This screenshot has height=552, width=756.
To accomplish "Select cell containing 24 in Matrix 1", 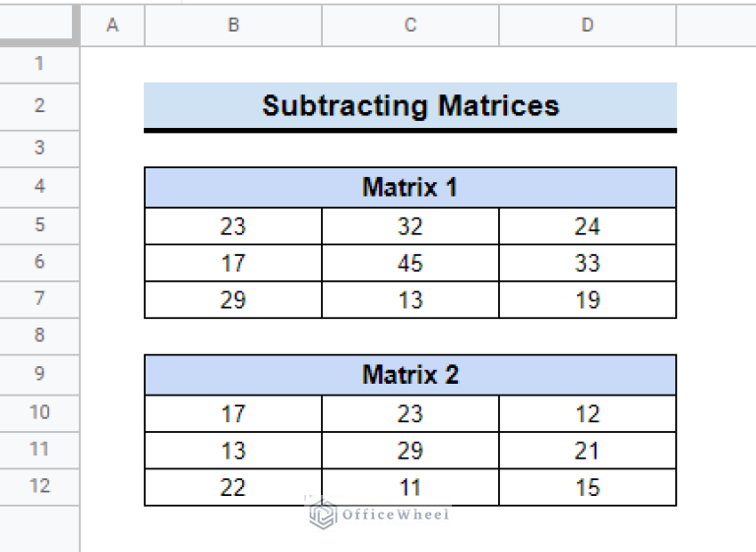I will click(588, 226).
